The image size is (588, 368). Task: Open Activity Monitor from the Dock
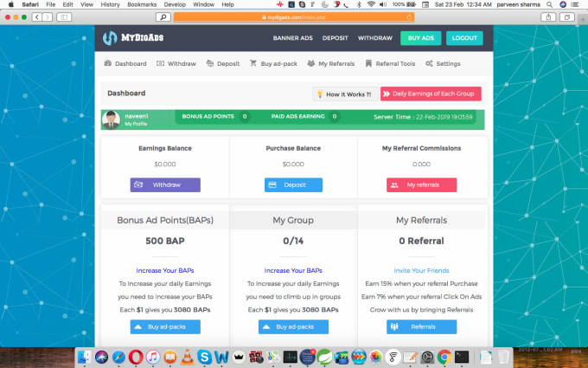291,357
